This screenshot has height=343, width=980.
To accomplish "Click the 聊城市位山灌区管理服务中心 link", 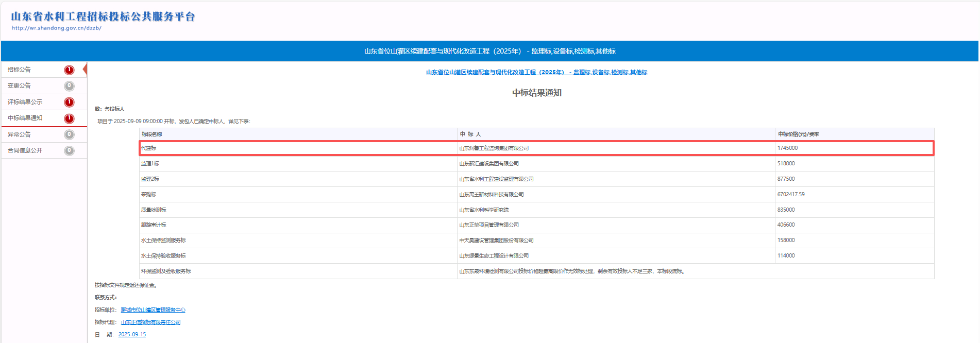I will click(153, 310).
